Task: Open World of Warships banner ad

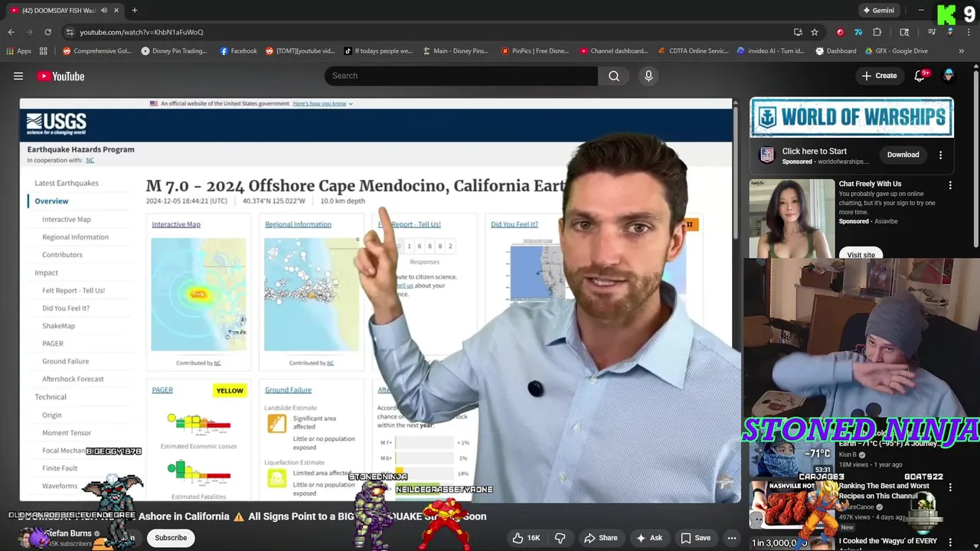Action: tap(851, 117)
